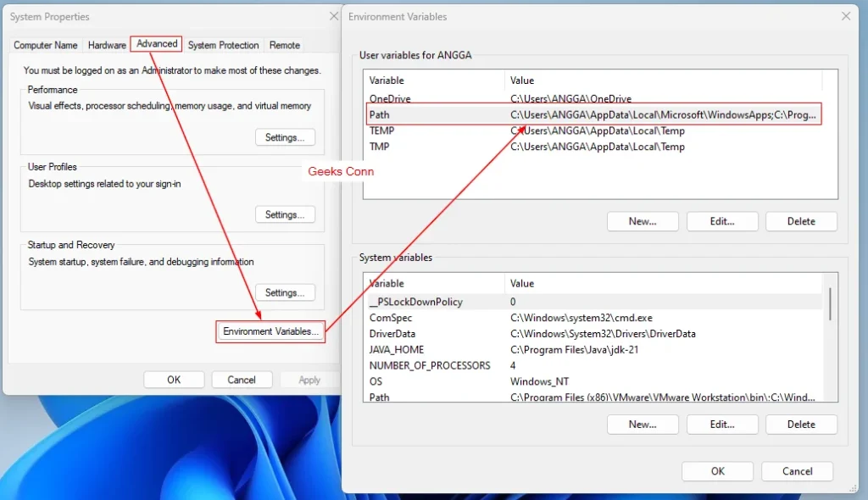Switch to the Remote tab
Viewport: 868px width, 500px height.
click(x=284, y=45)
